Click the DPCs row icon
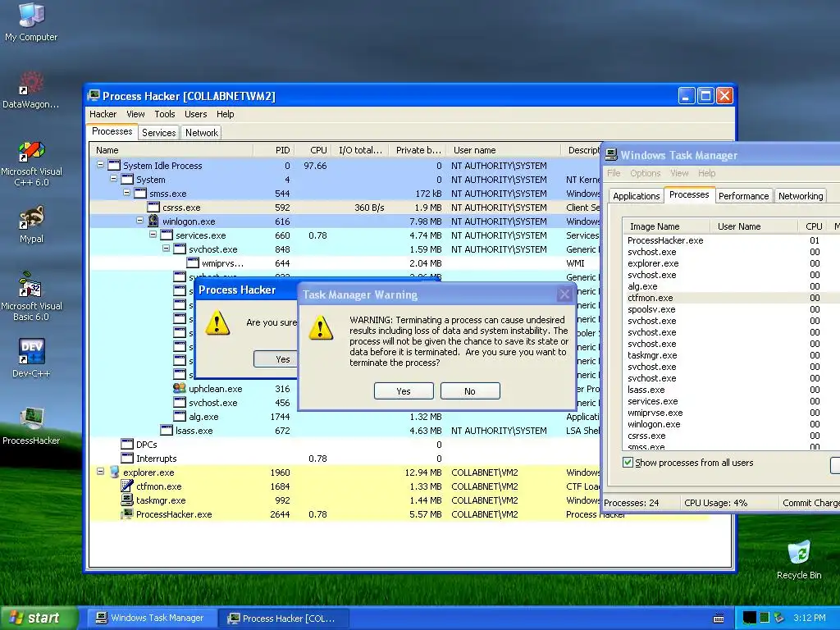The height and width of the screenshot is (630, 840). coord(127,444)
